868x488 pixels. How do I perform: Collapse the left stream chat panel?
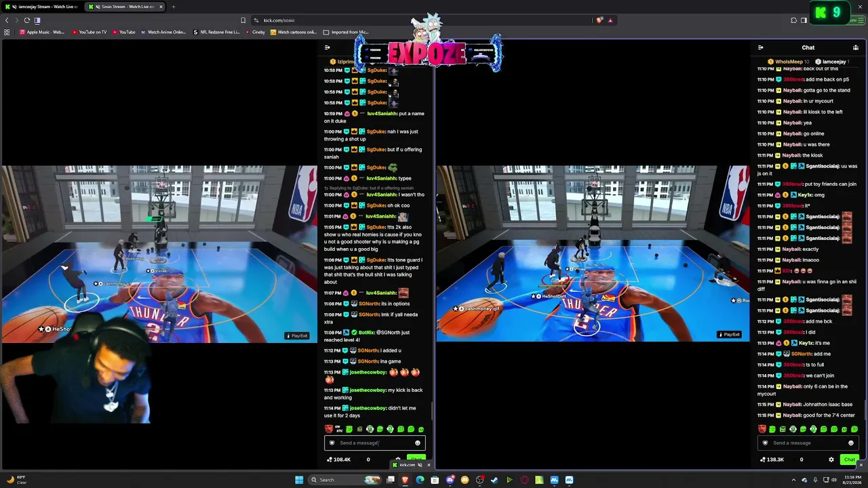coord(328,47)
